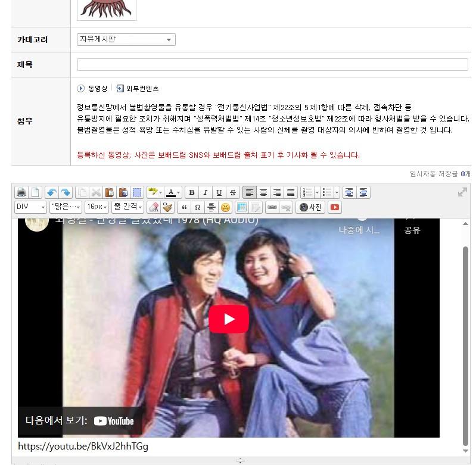Image resolution: width=476 pixels, height=465 pixels.
Task: Insert a table
Action: click(242, 207)
